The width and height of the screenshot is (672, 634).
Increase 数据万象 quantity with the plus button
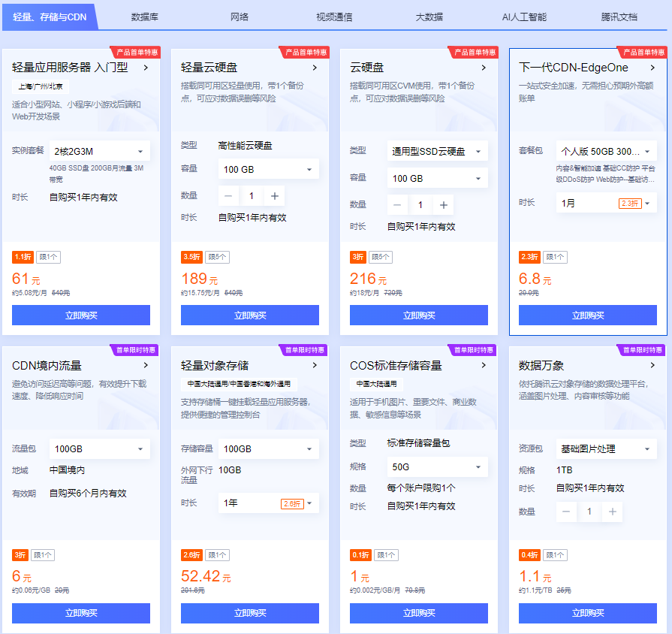click(x=613, y=512)
